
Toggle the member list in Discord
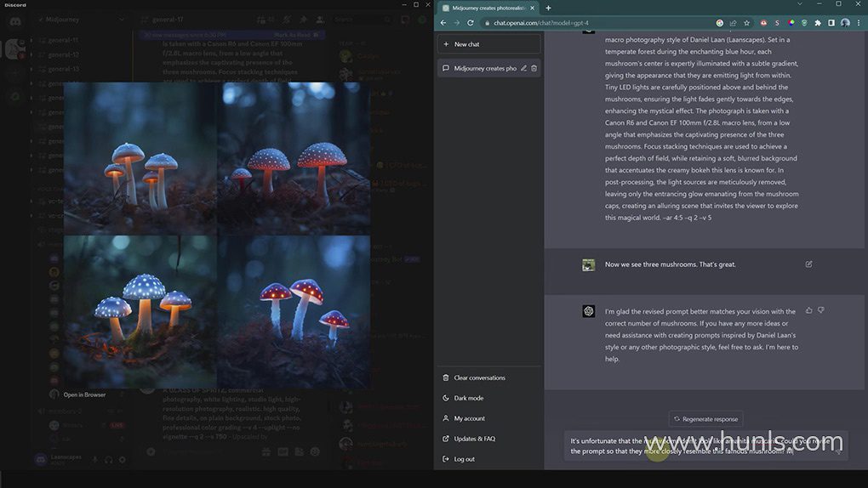(320, 20)
